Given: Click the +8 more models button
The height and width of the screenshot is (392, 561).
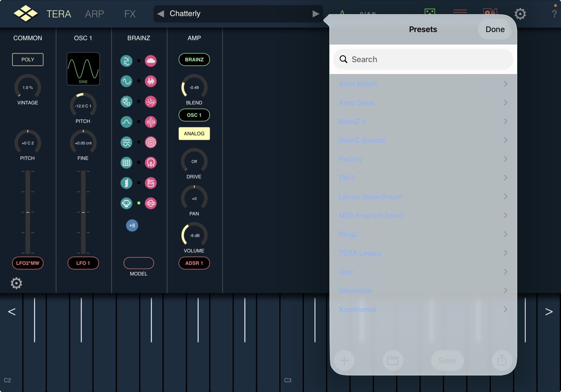Looking at the screenshot, I should point(132,225).
